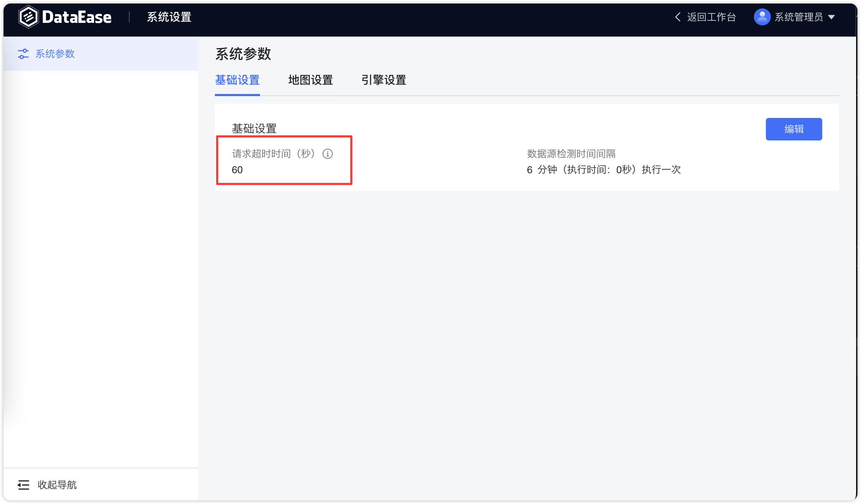Click the 基础设置 section heading
The height and width of the screenshot is (504, 861).
point(254,128)
